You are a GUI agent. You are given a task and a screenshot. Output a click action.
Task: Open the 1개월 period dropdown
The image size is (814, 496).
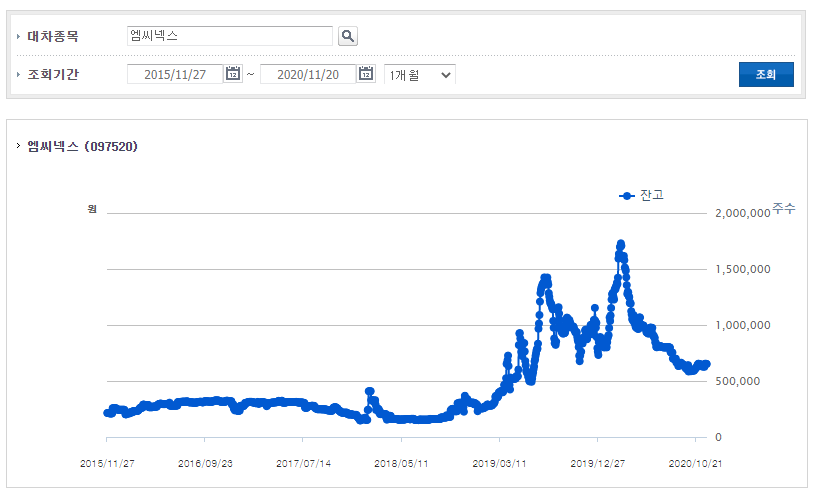pyautogui.click(x=419, y=74)
